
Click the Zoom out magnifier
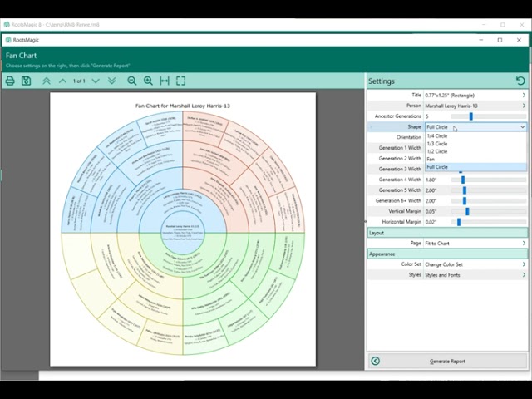click(132, 81)
